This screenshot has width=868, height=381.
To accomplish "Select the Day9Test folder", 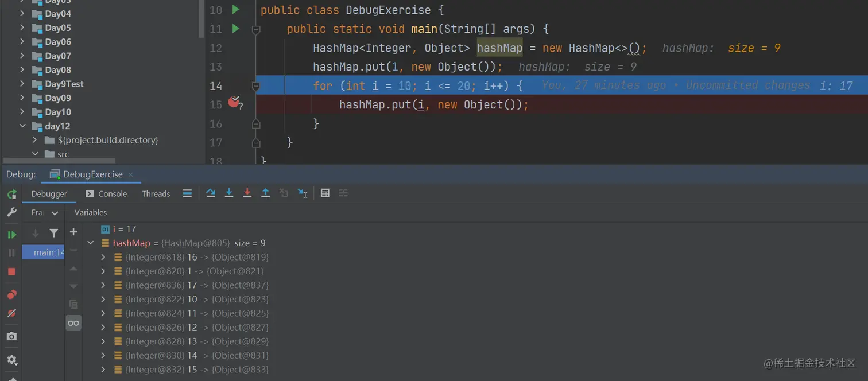I will click(x=64, y=84).
